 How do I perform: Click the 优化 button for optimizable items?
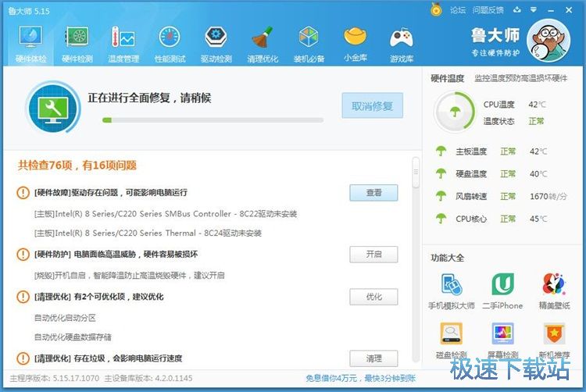pyautogui.click(x=373, y=297)
